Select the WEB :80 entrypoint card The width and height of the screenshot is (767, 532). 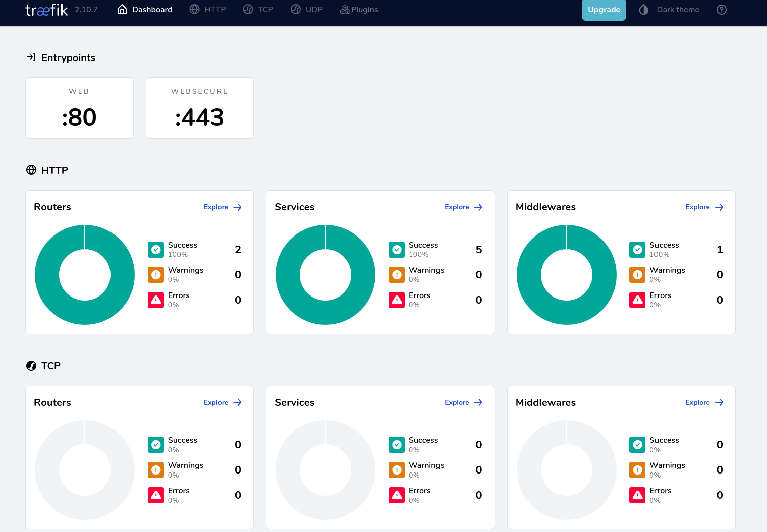tap(79, 108)
